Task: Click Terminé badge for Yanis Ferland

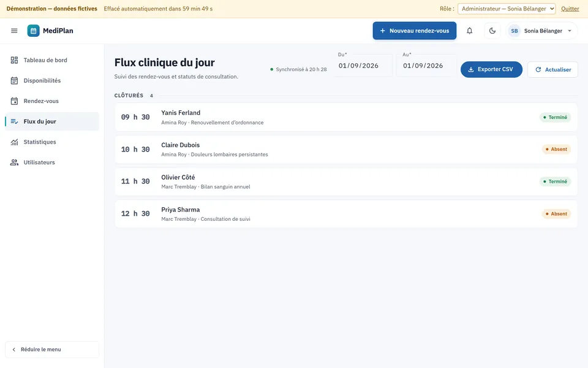Action: pyautogui.click(x=555, y=117)
